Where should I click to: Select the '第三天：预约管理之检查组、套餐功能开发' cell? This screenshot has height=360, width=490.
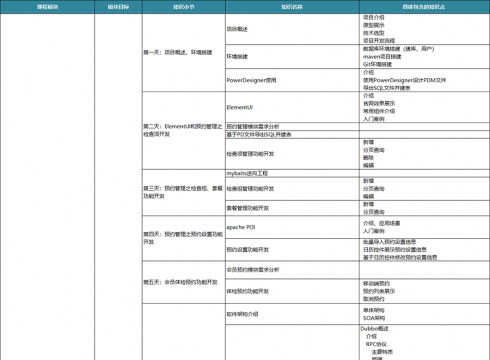(184, 192)
